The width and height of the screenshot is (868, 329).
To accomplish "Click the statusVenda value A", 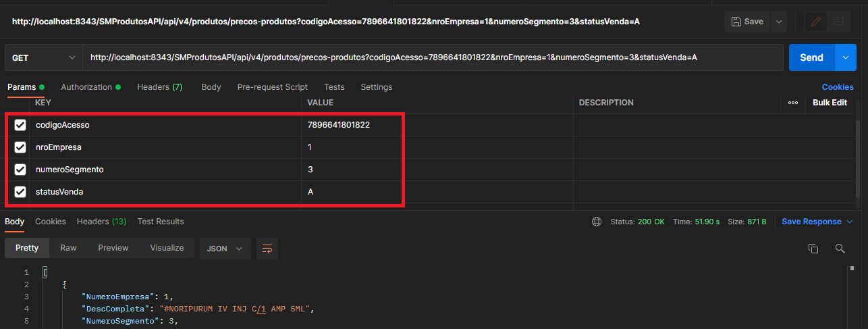I will tap(310, 192).
